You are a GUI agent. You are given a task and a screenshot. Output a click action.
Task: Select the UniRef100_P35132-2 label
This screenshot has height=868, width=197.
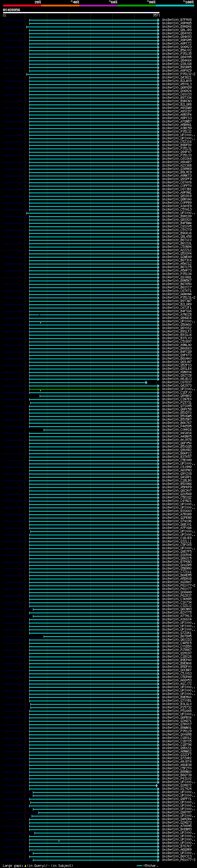[179, 74]
